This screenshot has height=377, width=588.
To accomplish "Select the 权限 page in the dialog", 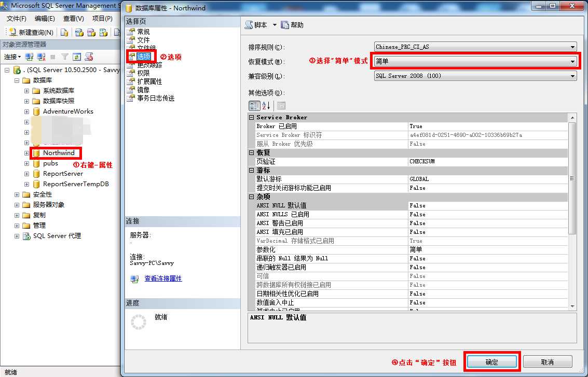I will [143, 74].
